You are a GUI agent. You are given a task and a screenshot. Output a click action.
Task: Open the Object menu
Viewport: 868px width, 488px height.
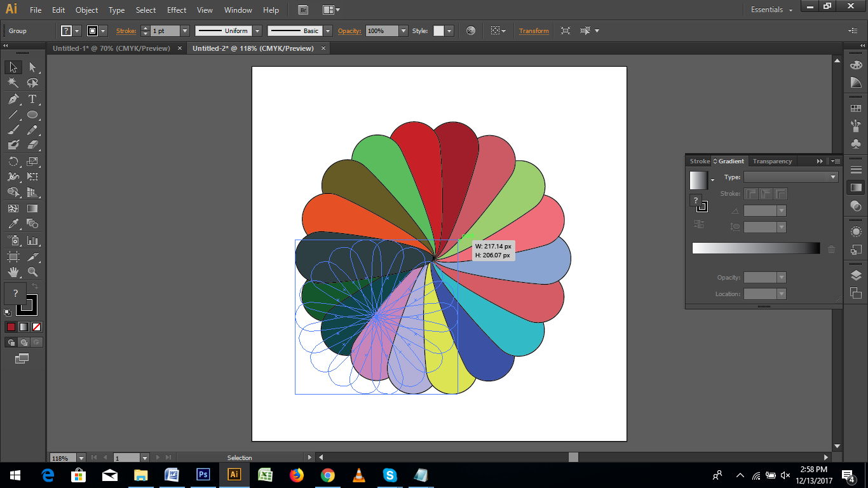coord(86,10)
